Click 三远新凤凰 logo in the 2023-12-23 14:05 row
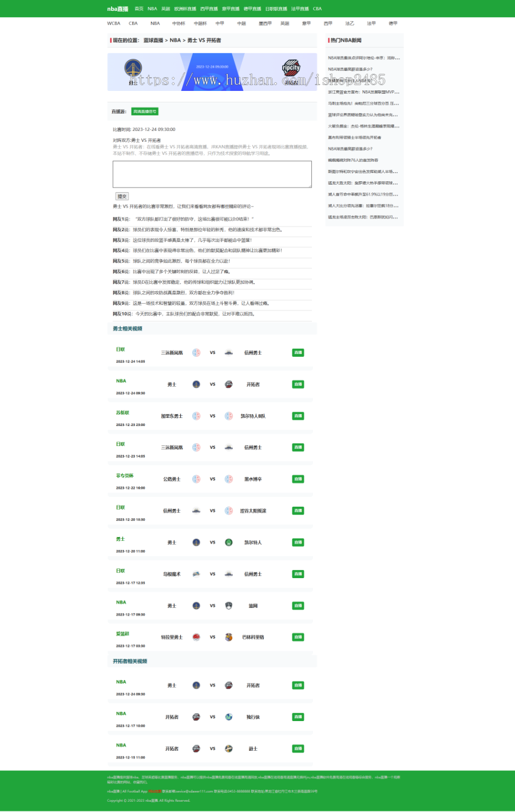 [196, 447]
